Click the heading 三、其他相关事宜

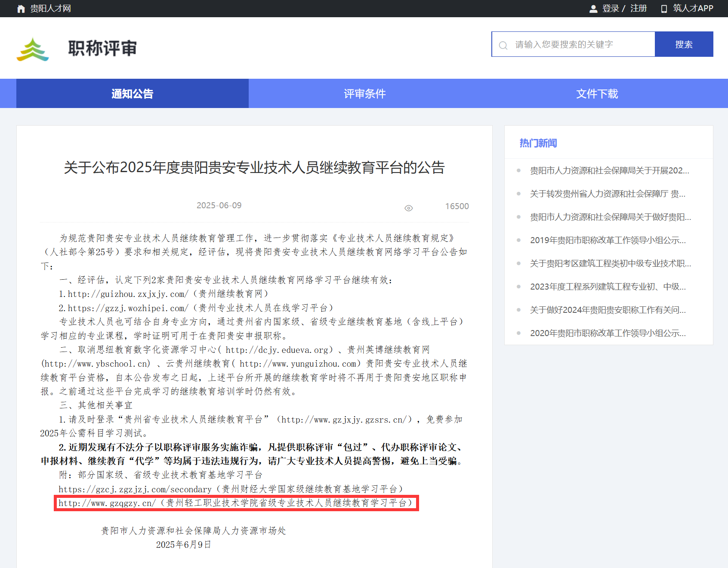click(x=96, y=405)
